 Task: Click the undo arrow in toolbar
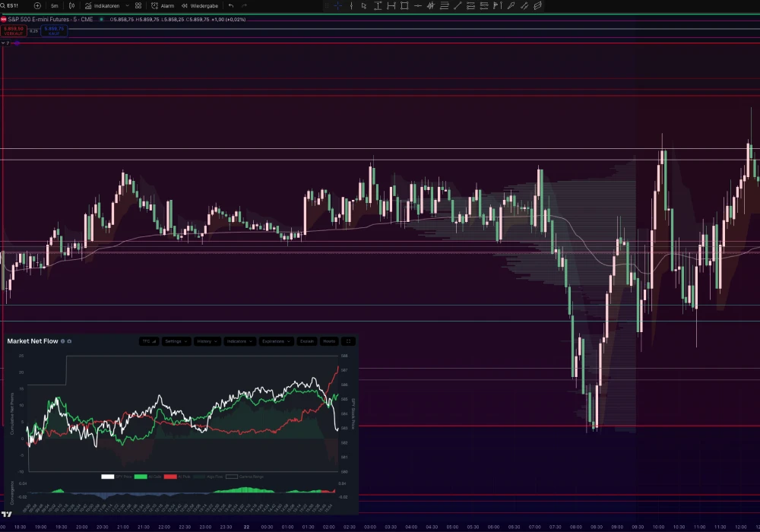pyautogui.click(x=231, y=6)
